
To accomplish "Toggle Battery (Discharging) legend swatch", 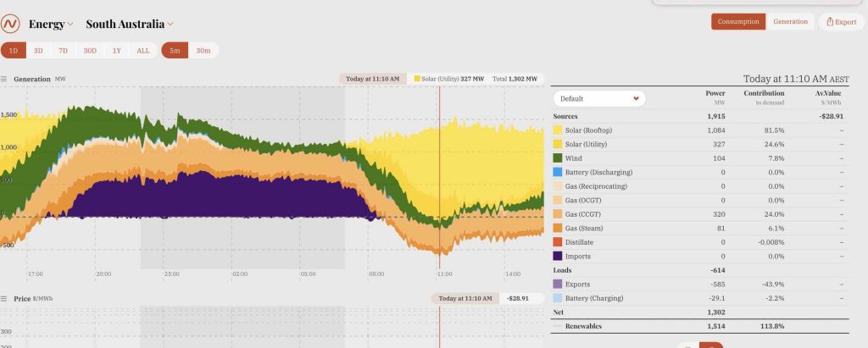I will click(558, 172).
